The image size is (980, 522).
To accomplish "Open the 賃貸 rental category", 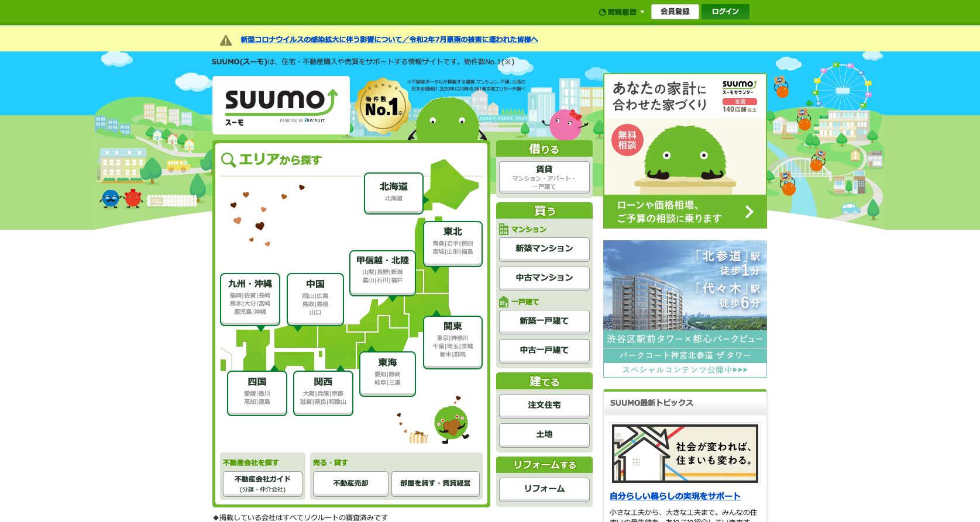I will pos(544,177).
